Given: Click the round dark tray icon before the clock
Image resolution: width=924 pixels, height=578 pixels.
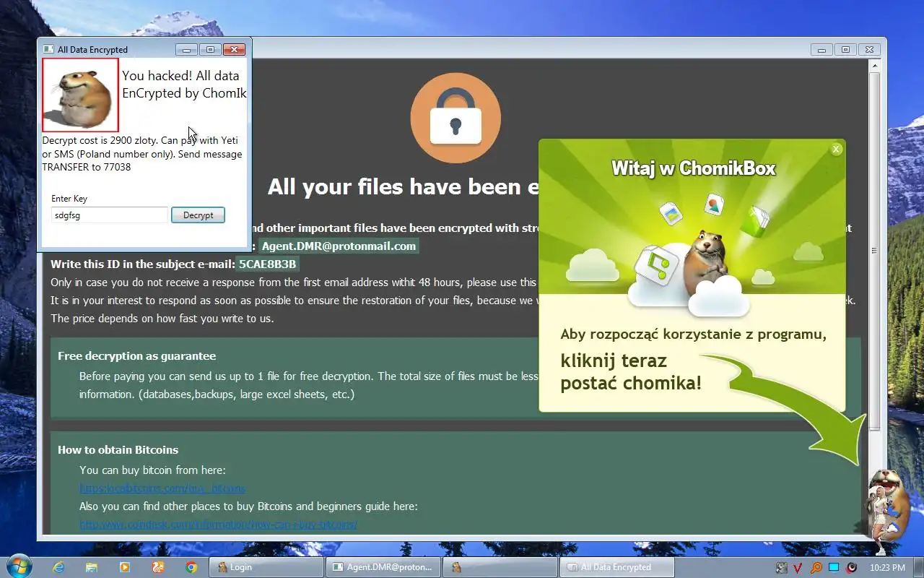Looking at the screenshot, I should click(851, 567).
